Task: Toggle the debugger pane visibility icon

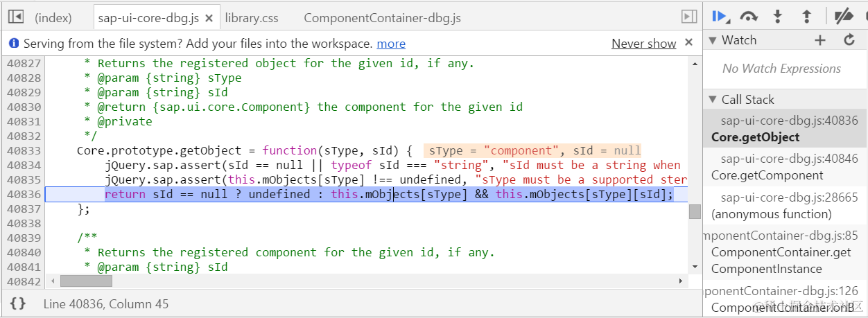Action: click(x=689, y=17)
